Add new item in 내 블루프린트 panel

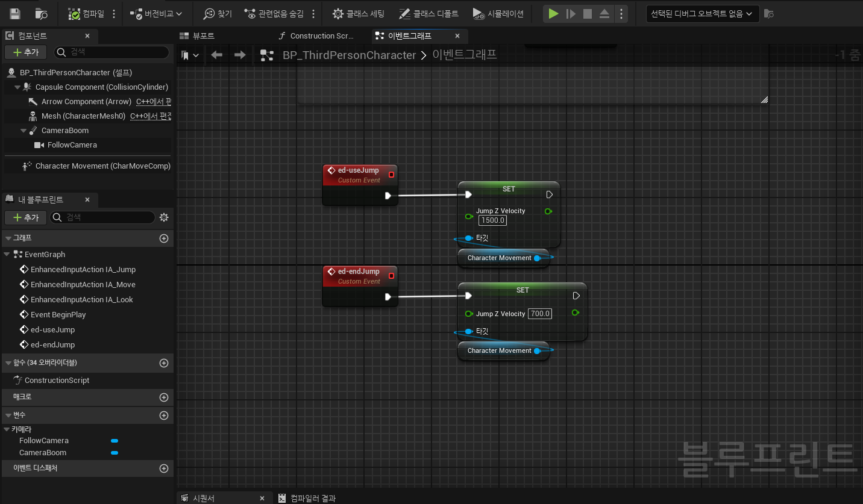pos(25,217)
